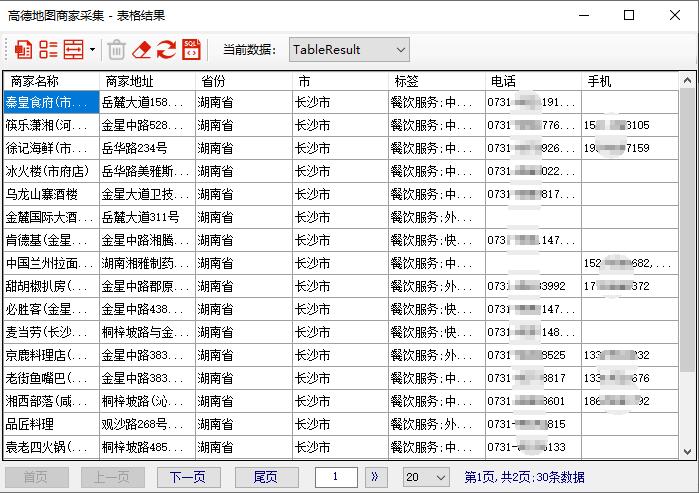Screen dimensions: 699x493
Task: Click the 标签 column header
Action: click(x=437, y=81)
